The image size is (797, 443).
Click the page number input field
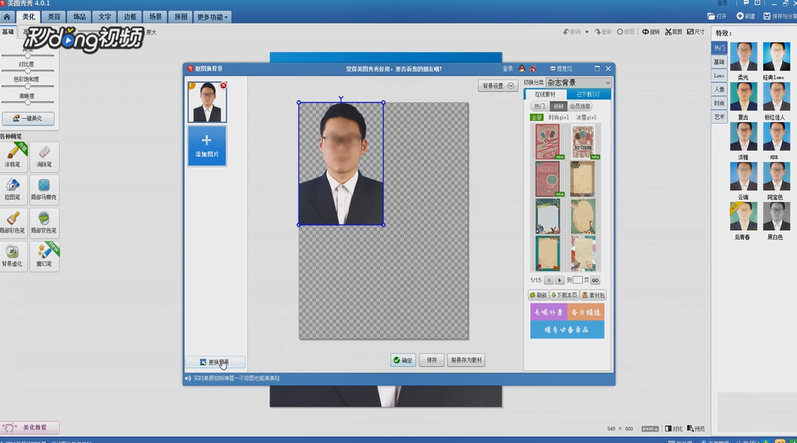click(578, 280)
